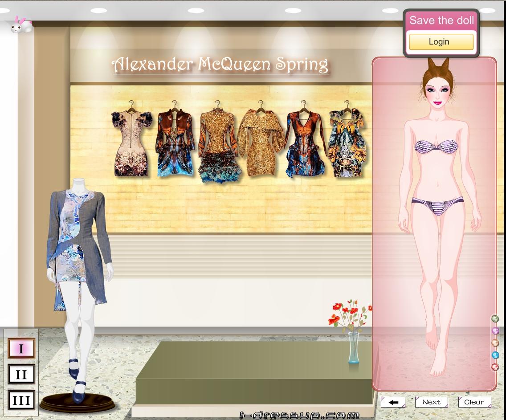Click the back arrow button below doll
The image size is (506, 420).
(393, 402)
